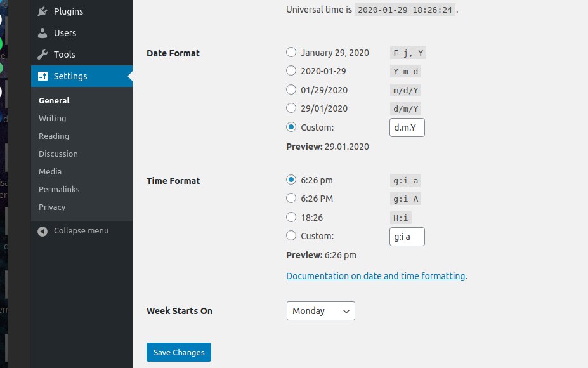Select the 29/01/2020 date format

[x=291, y=108]
